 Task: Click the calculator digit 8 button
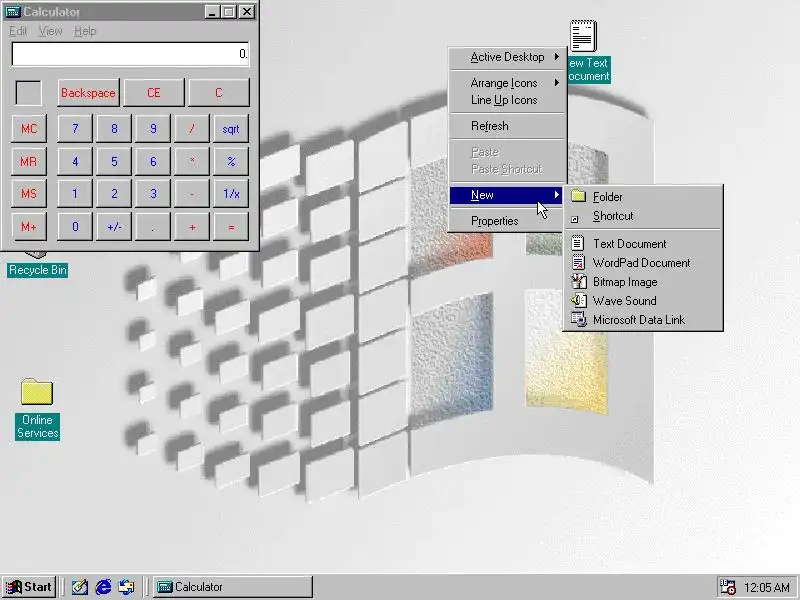(114, 129)
